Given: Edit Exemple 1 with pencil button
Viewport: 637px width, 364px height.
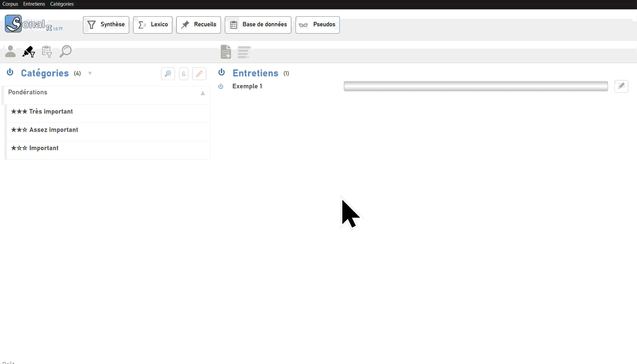Looking at the screenshot, I should [x=621, y=86].
